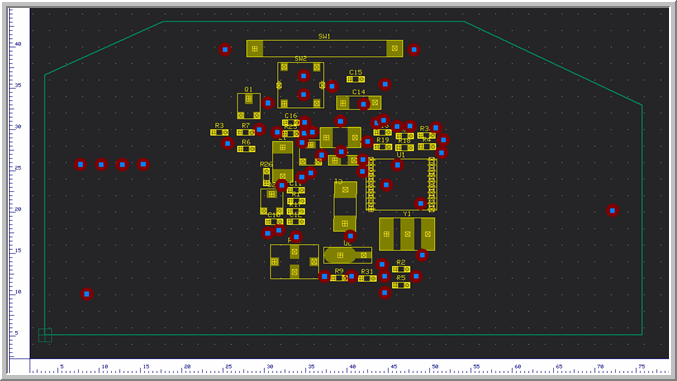
Task: Click the U1 IC footprint
Action: [x=402, y=184]
